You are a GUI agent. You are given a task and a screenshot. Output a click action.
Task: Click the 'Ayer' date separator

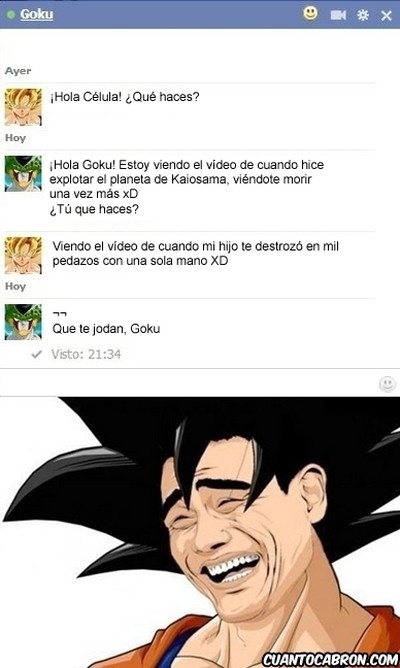18,71
